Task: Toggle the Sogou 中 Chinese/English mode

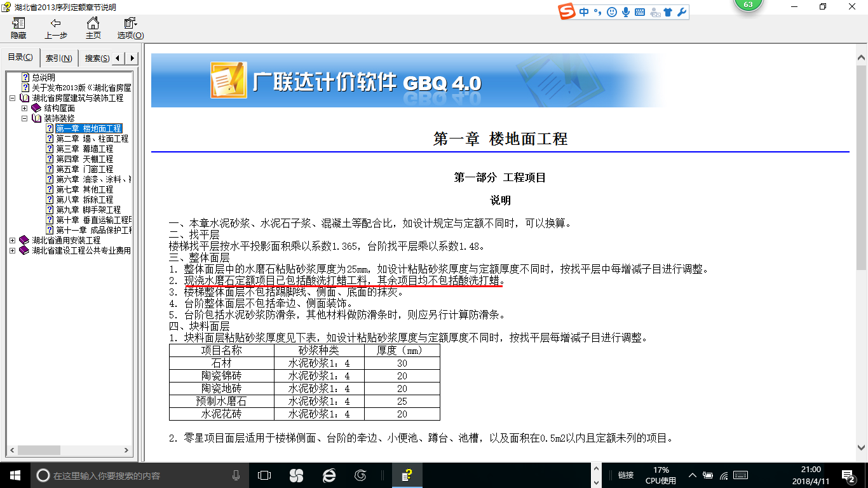Action: tap(584, 12)
